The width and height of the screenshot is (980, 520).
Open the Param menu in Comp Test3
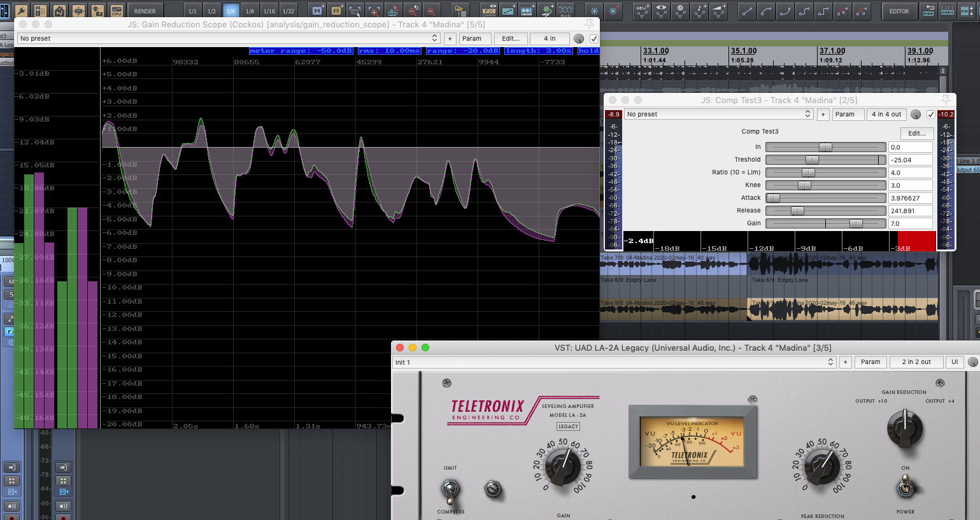click(848, 115)
